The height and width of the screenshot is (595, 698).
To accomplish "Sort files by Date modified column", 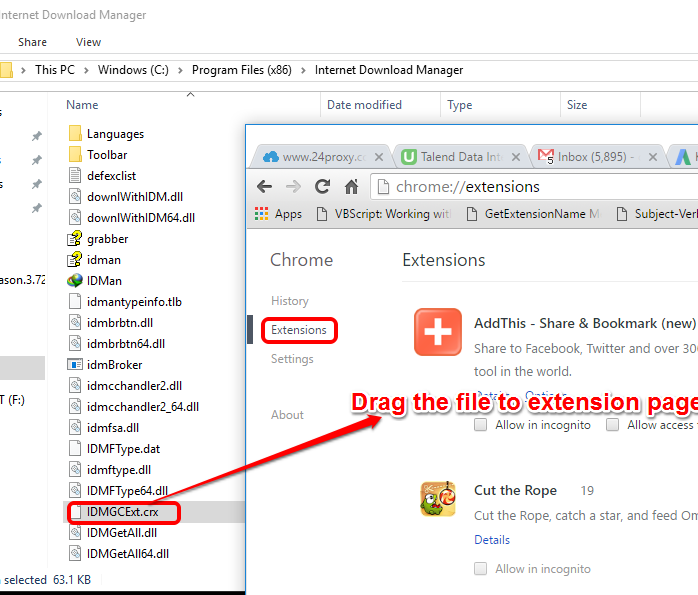I will (x=364, y=105).
